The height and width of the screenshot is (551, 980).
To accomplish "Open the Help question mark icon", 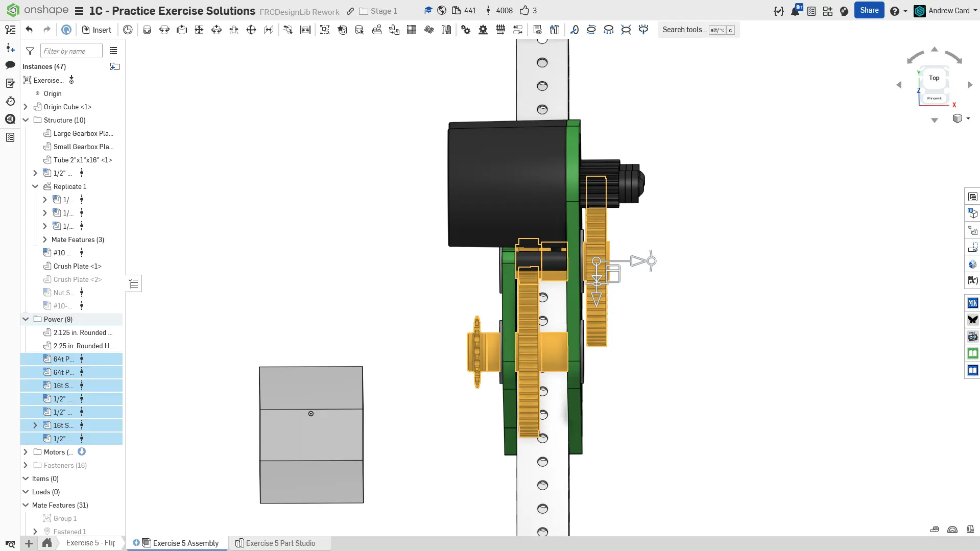I will click(894, 11).
